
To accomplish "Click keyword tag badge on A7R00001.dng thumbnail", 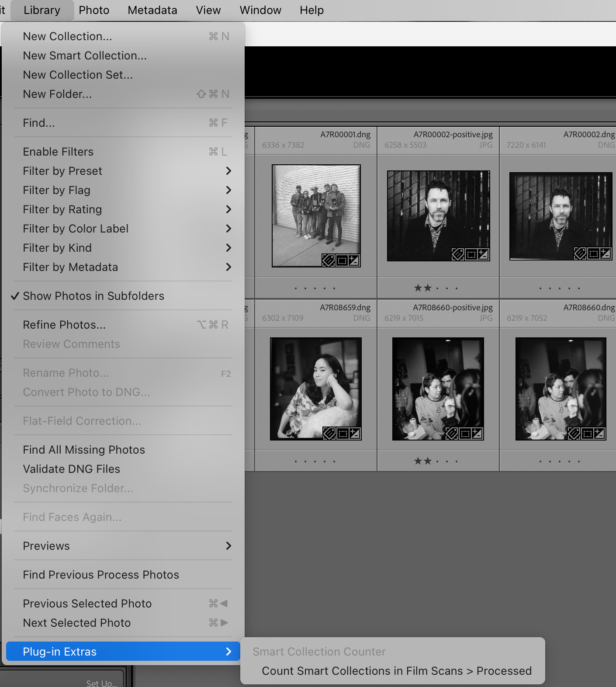I will 328,261.
